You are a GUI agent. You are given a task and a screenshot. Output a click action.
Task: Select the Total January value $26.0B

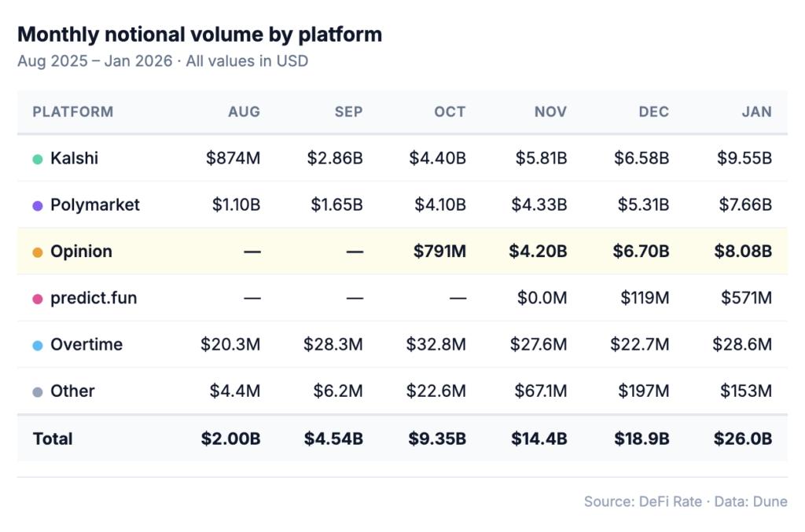click(742, 438)
